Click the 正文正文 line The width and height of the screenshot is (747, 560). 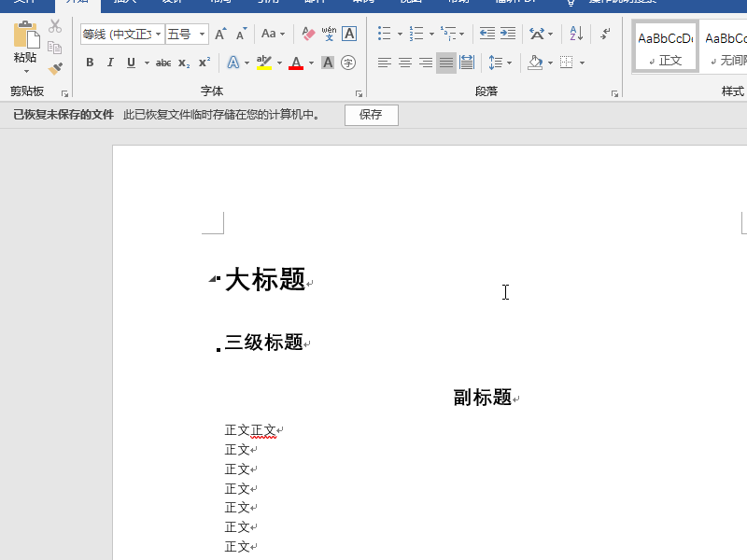click(250, 430)
